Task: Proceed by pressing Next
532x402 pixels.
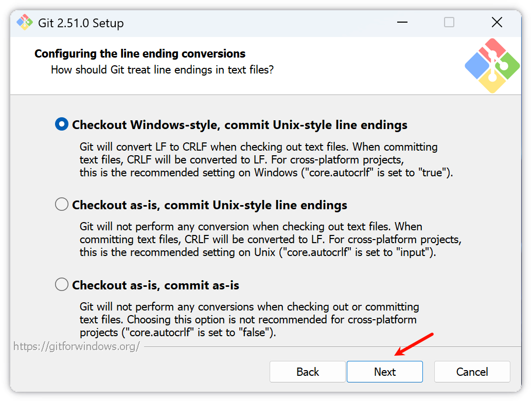Action: (385, 372)
